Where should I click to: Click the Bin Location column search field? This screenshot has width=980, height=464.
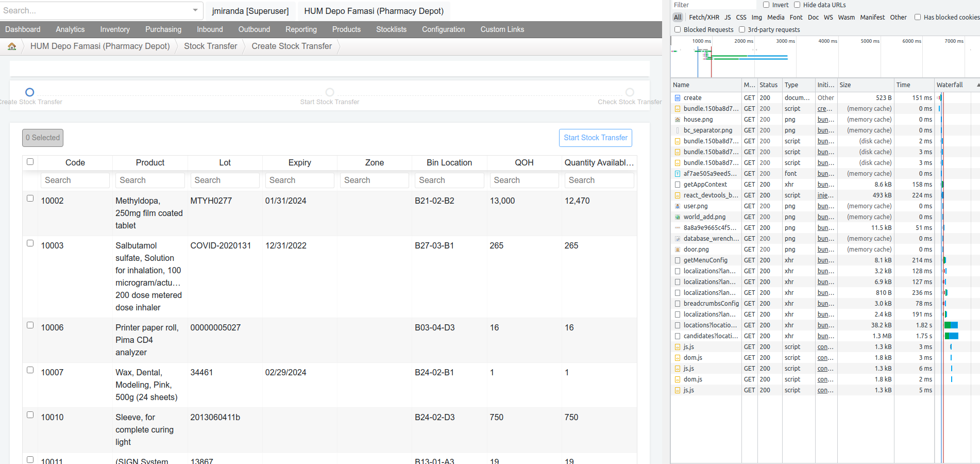click(x=449, y=180)
